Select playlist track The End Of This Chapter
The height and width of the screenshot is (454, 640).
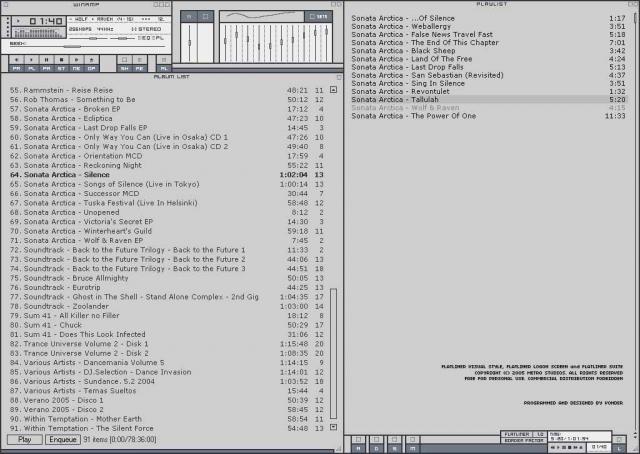pos(489,43)
